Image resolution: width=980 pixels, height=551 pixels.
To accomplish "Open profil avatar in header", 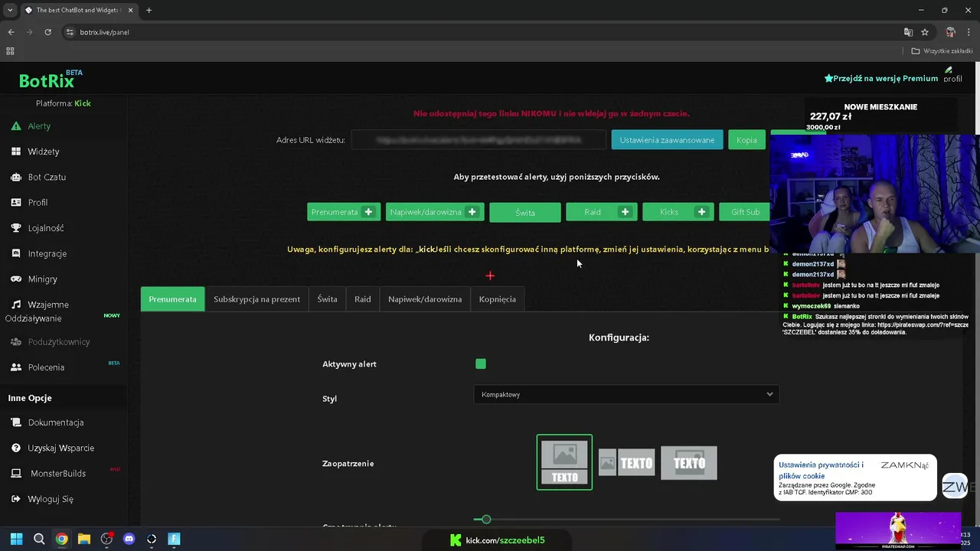I will point(952,75).
